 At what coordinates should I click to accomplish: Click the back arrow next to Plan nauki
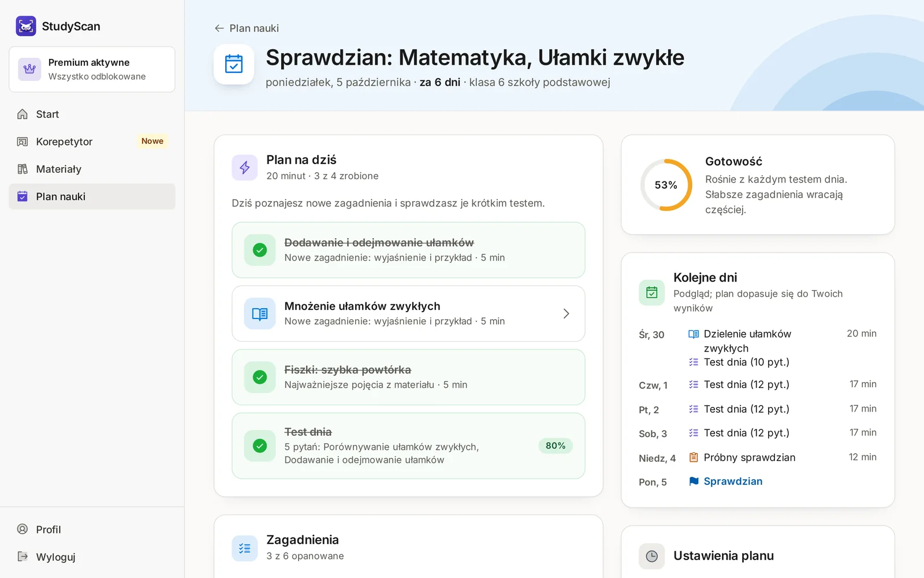coord(219,28)
